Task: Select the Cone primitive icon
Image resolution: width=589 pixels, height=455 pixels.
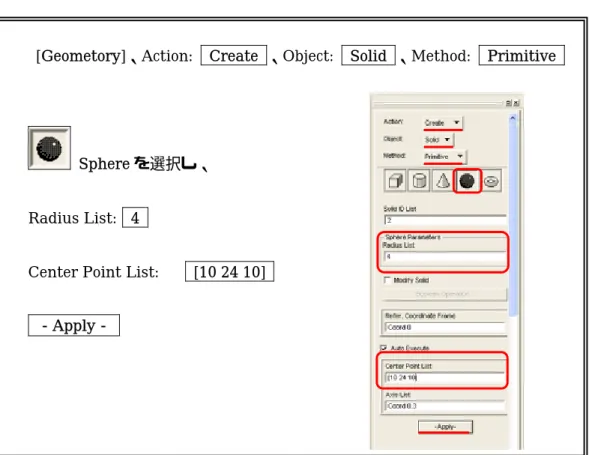Action: (x=443, y=181)
